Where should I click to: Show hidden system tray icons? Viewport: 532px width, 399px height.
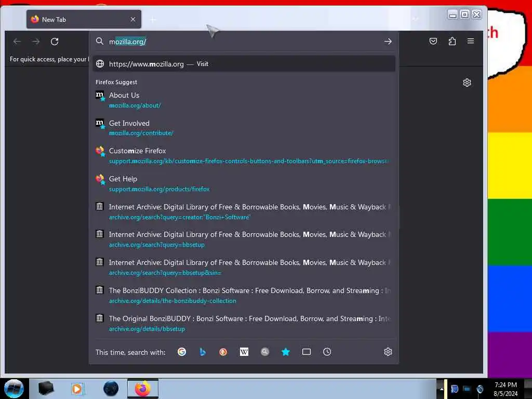441,389
